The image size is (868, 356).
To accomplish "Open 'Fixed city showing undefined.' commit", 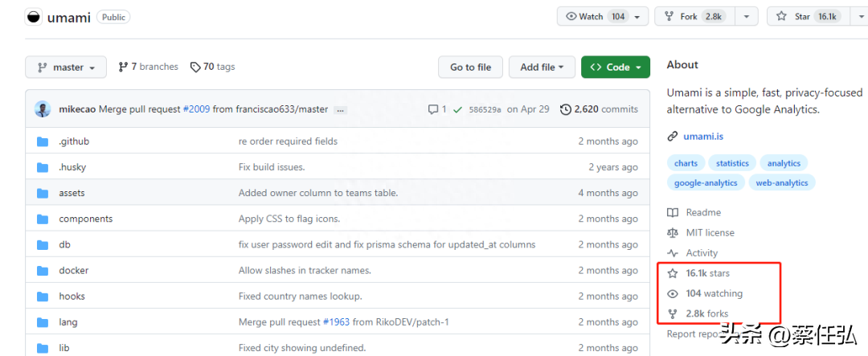I will (302, 348).
